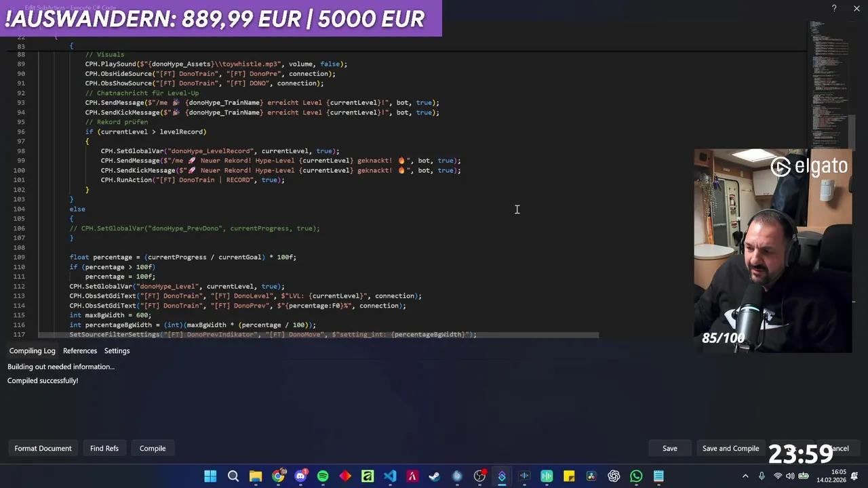Click the 'if (currentLevel > levelRecord)' line

click(146, 131)
